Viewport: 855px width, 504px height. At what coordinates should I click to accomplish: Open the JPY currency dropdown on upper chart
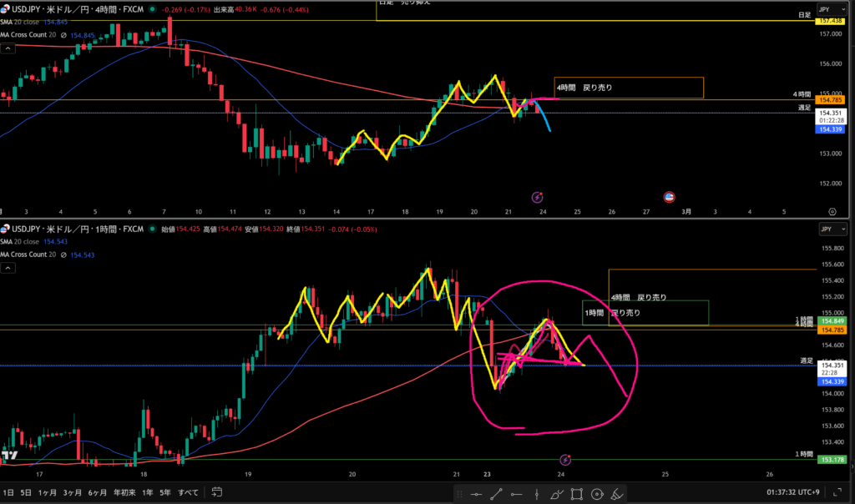point(828,9)
